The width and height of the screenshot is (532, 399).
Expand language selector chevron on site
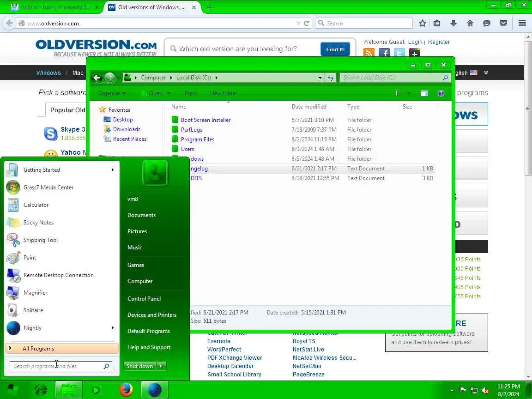tap(486, 73)
